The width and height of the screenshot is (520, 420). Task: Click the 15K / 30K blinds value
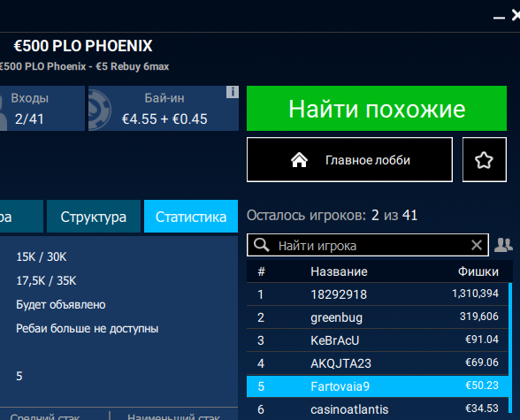(42, 257)
